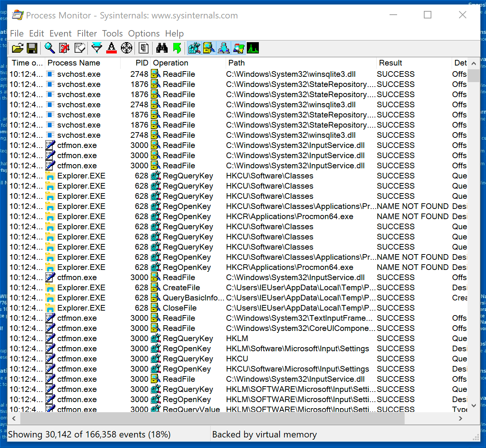Image resolution: width=486 pixels, height=448 pixels.
Task: Select the QueryBasicInfo... operation cell
Action: point(193,298)
